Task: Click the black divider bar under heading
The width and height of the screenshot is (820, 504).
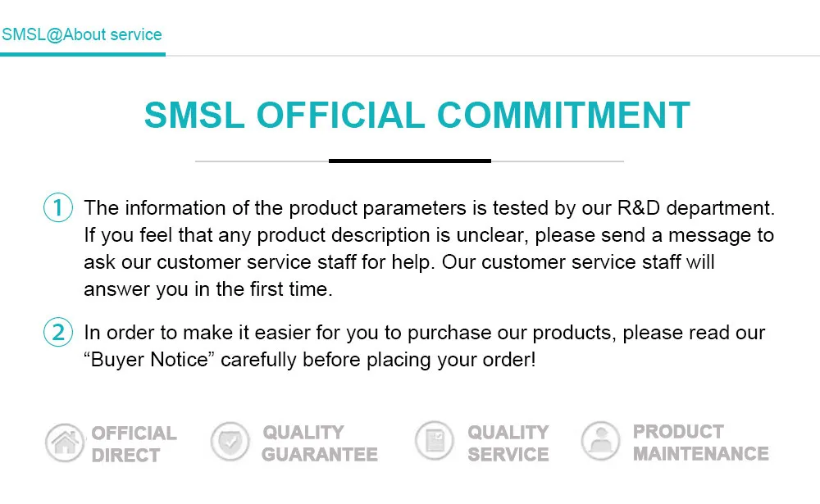Action: pos(409,161)
